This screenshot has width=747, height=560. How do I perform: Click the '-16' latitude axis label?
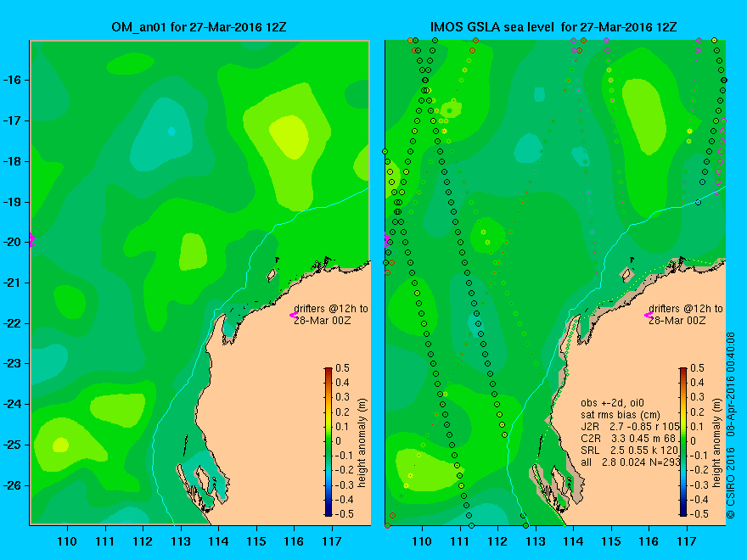click(12, 80)
